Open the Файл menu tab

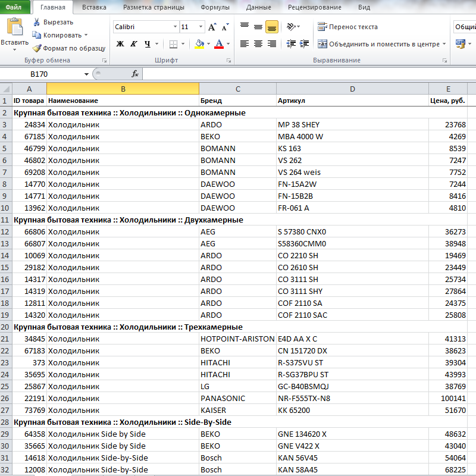(x=14, y=7)
